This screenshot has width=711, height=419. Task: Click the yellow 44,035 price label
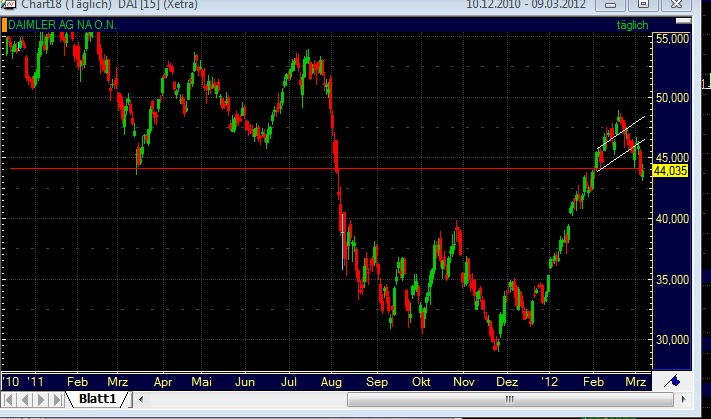671,171
